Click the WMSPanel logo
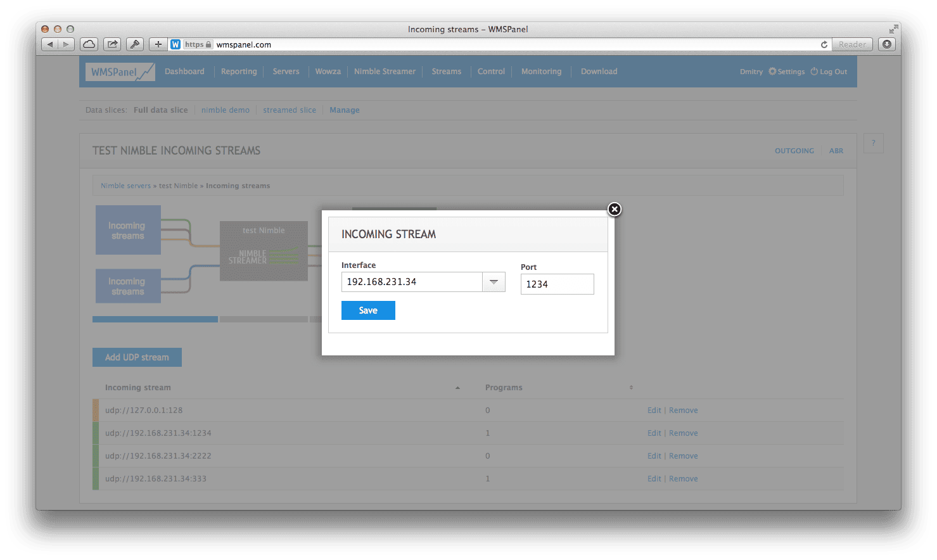937x560 pixels. coord(120,72)
